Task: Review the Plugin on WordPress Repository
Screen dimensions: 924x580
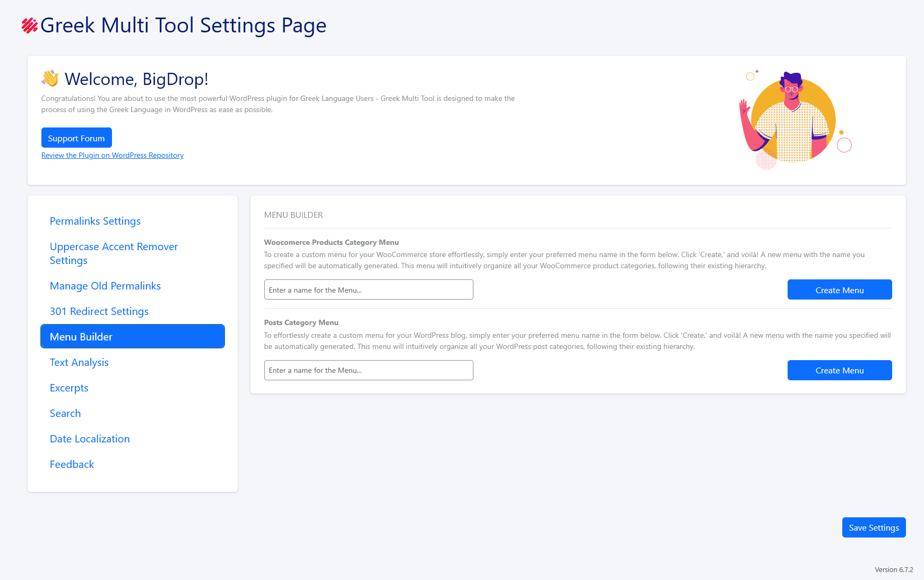Action: [x=112, y=155]
